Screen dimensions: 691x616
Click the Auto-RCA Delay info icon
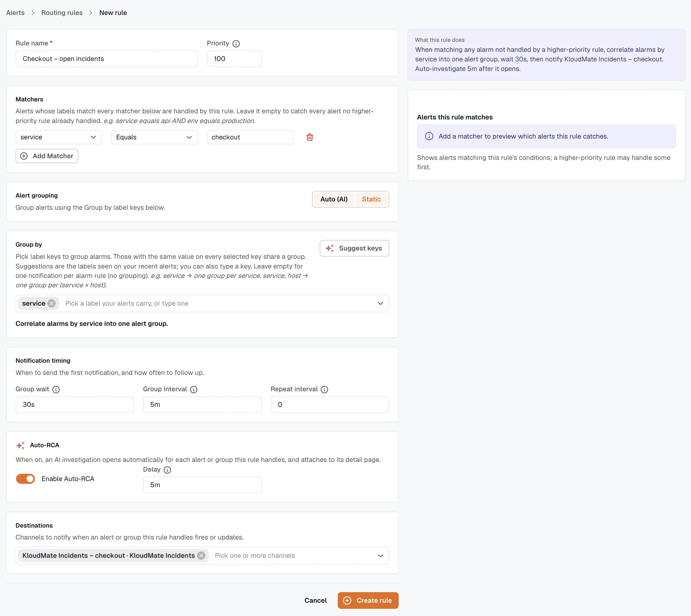(x=167, y=470)
